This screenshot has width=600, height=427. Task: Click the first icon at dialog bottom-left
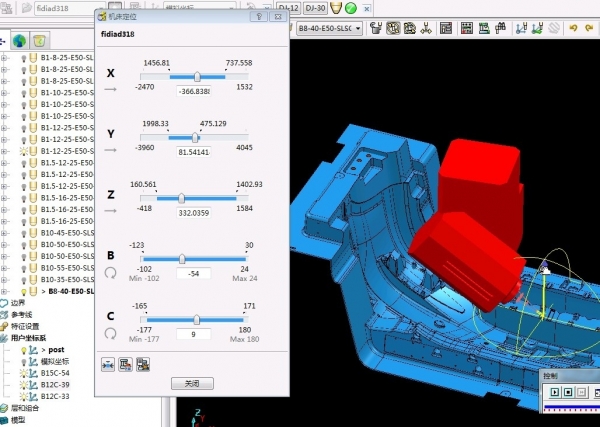pyautogui.click(x=108, y=363)
